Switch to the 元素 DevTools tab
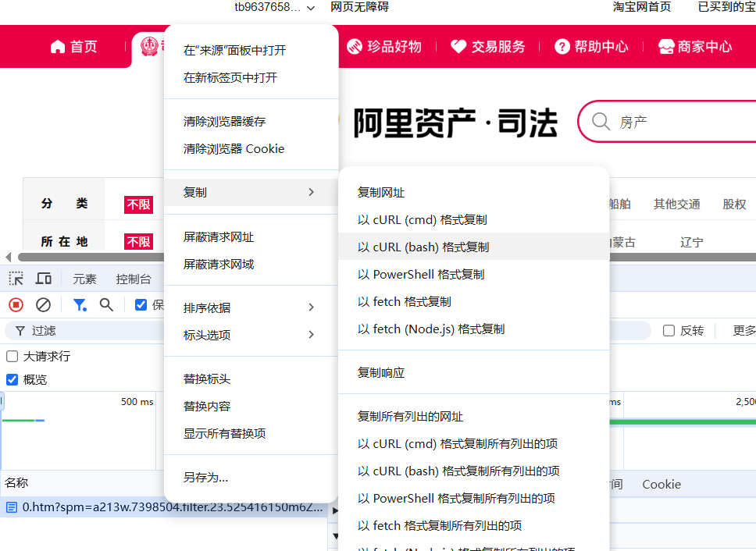Image resolution: width=756 pixels, height=551 pixels. click(84, 279)
